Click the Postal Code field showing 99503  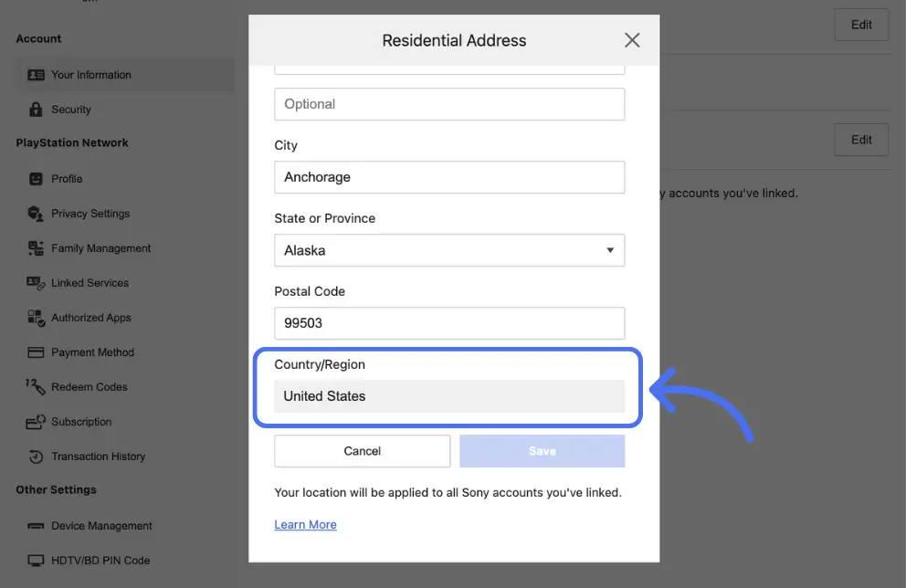click(449, 322)
